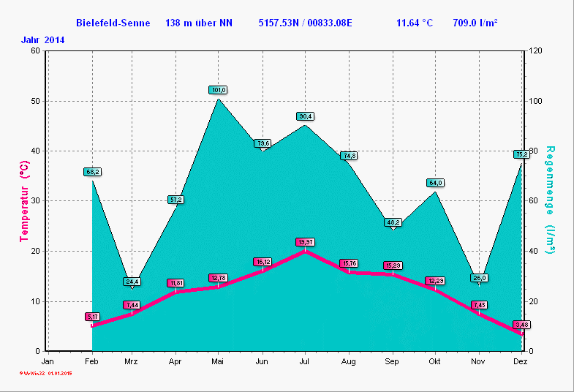The width and height of the screenshot is (574, 392).
Task: Click the WsWin32 01.01.2015 footer text
Action: click(46, 373)
